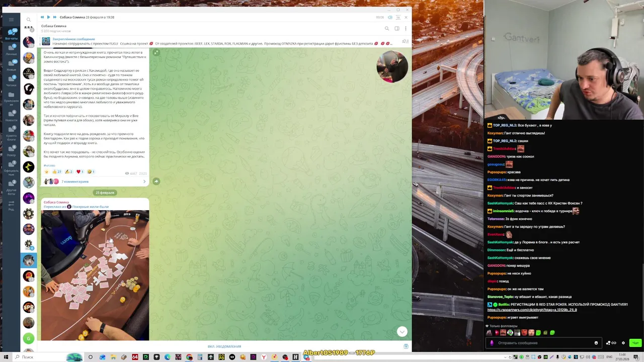Click 'ВКЛ. УВЕДОМЛЕНИЯ' to unmute channel
Screen dimensions: 644x362
point(224,346)
